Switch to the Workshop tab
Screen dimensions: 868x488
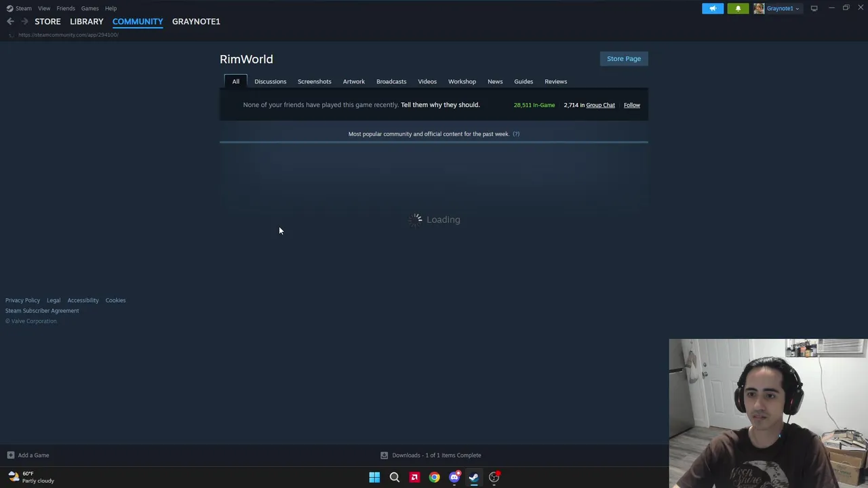pos(462,81)
